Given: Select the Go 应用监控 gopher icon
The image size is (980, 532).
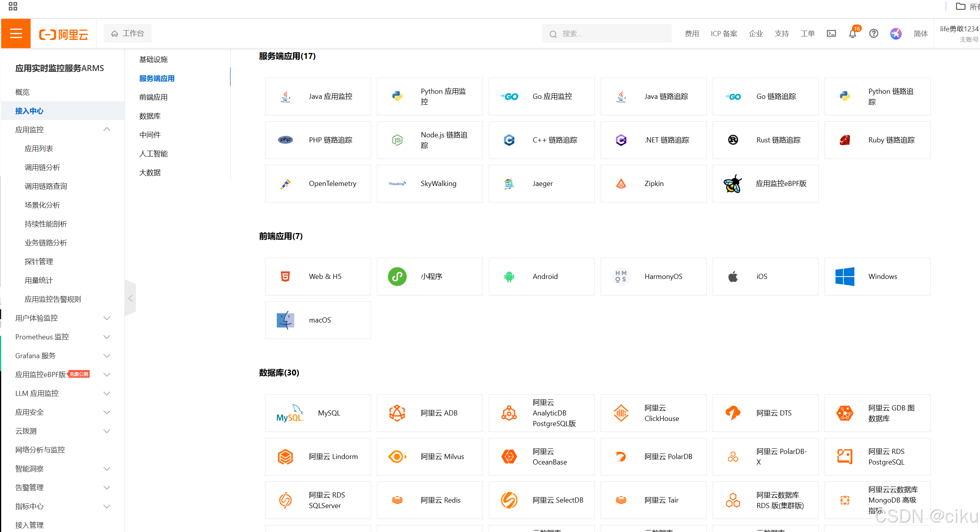Looking at the screenshot, I should pos(509,97).
